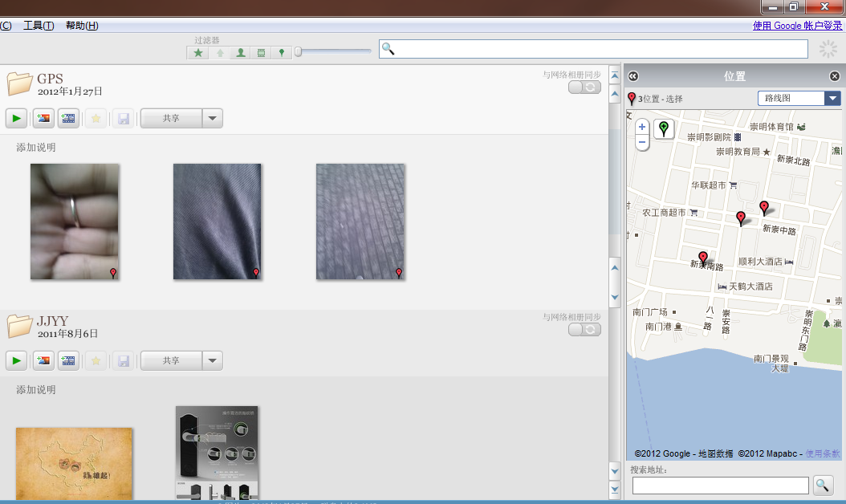Zoom in on the map
Image resolution: width=846 pixels, height=504 pixels.
tap(642, 128)
